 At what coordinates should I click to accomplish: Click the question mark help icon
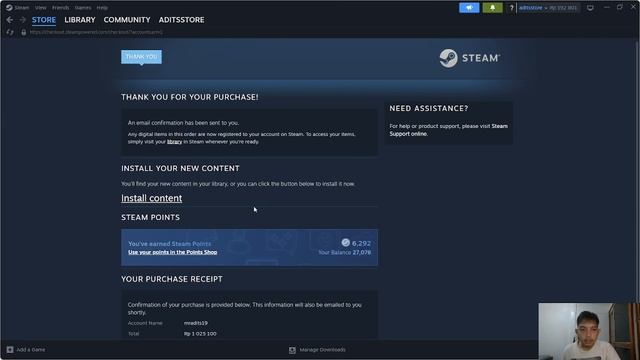[x=511, y=8]
